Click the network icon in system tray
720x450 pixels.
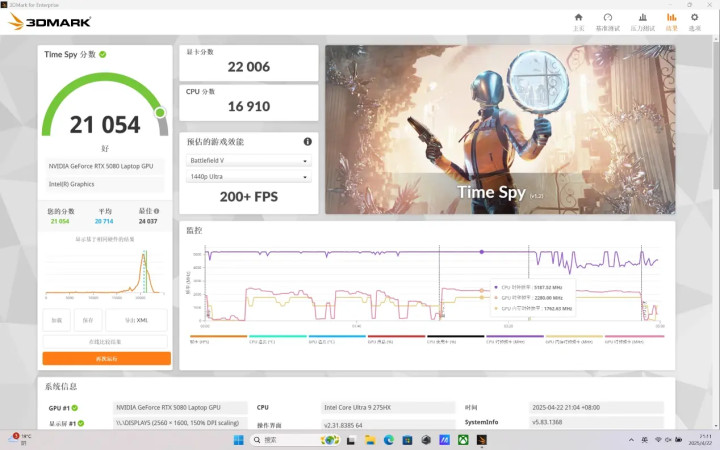[658, 440]
